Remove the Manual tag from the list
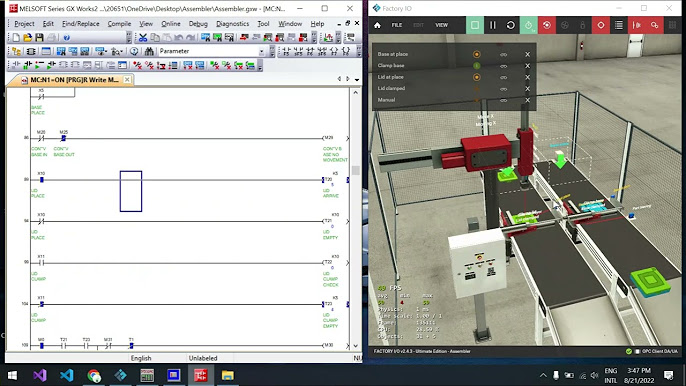 527,100
